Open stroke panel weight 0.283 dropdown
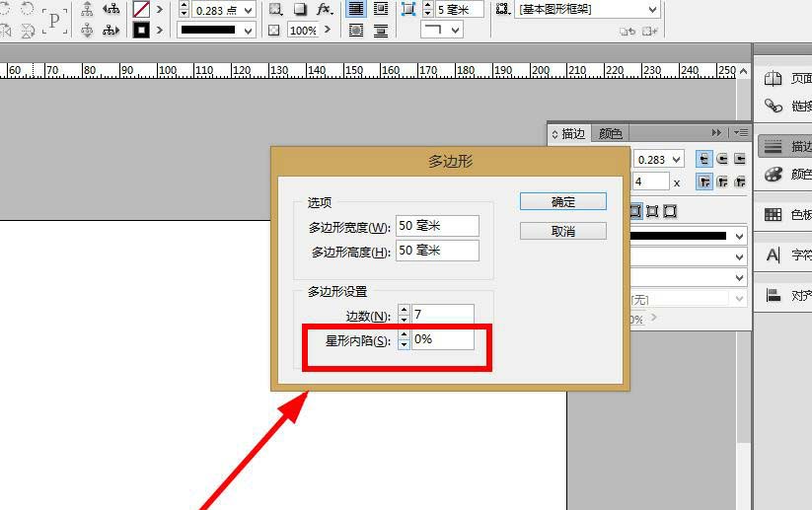Image resolution: width=812 pixels, height=510 pixels. tap(676, 160)
